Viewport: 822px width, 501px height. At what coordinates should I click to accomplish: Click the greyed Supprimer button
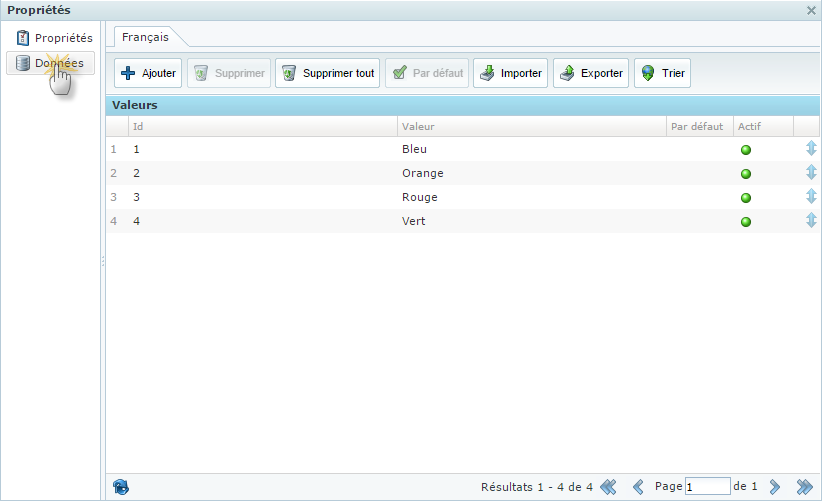(x=229, y=73)
